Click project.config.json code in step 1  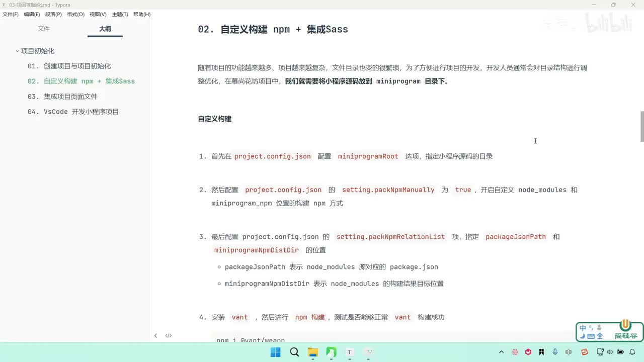pos(272,156)
